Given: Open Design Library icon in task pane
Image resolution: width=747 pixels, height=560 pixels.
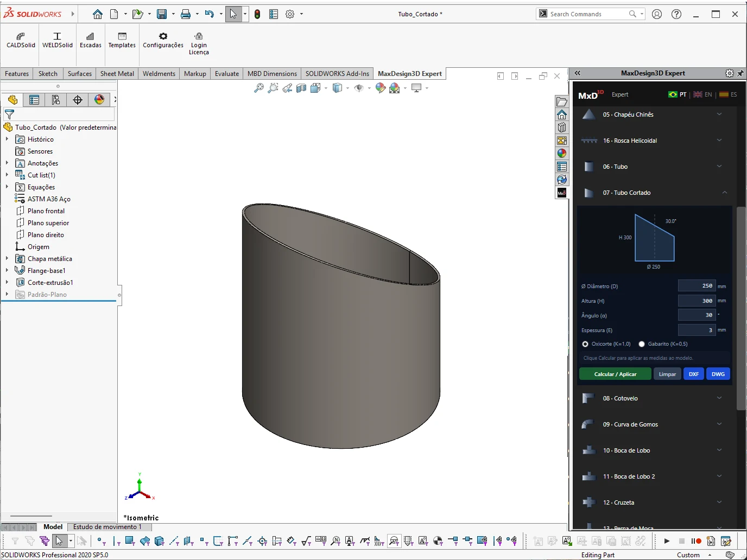Looking at the screenshot, I should click(x=562, y=128).
